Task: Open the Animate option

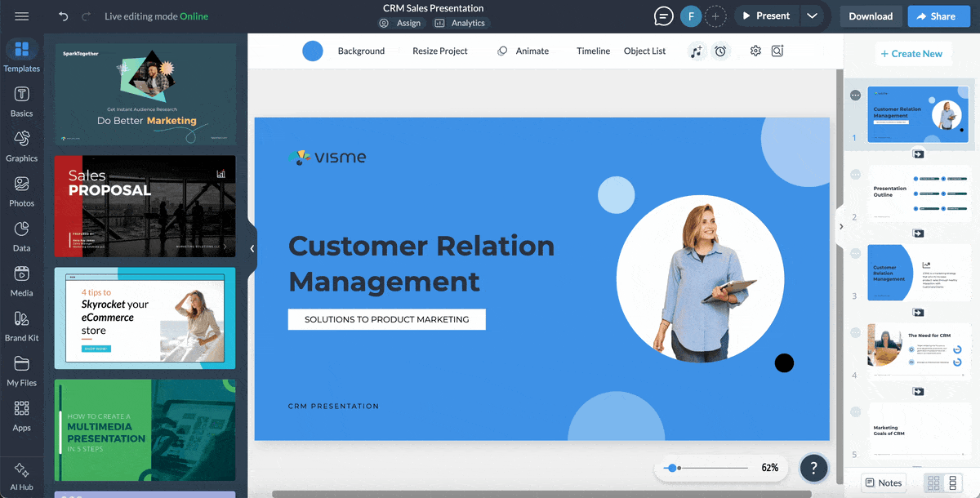Action: (523, 51)
